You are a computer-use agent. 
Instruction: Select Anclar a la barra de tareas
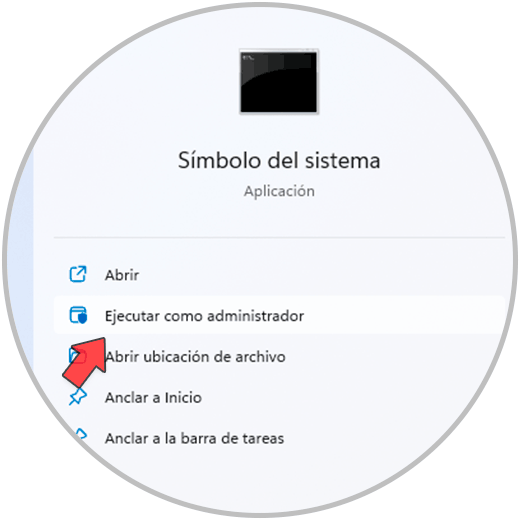pyautogui.click(x=195, y=438)
